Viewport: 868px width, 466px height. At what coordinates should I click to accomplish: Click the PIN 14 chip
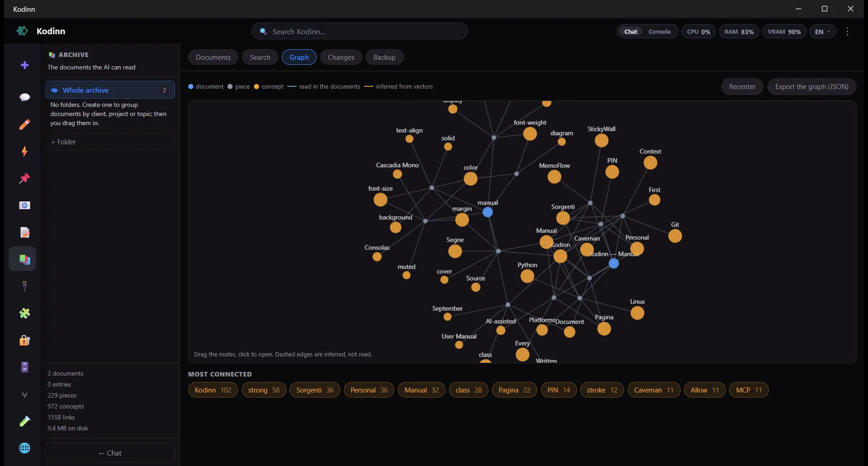[x=558, y=390]
